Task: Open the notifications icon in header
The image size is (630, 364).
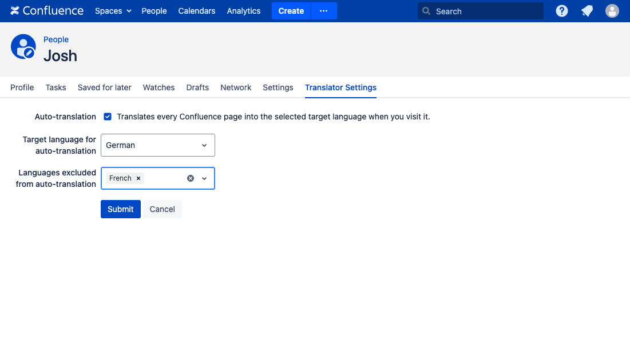Action: (x=587, y=11)
